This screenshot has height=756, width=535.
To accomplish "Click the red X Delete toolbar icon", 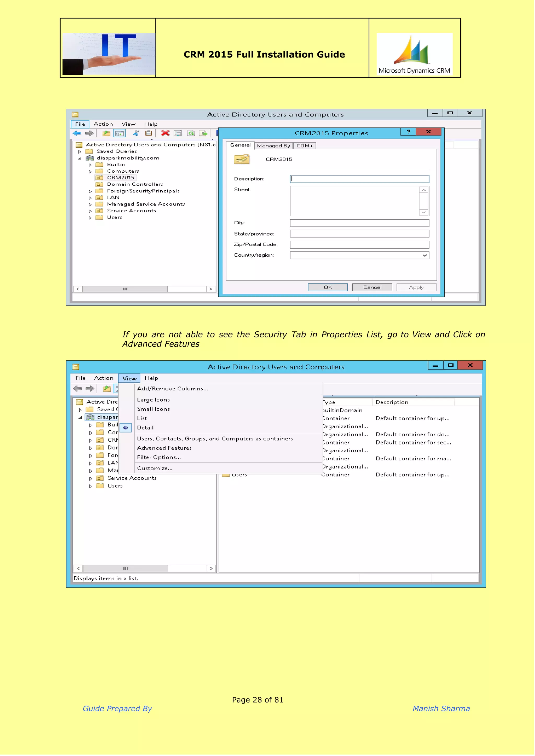I will coord(165,133).
